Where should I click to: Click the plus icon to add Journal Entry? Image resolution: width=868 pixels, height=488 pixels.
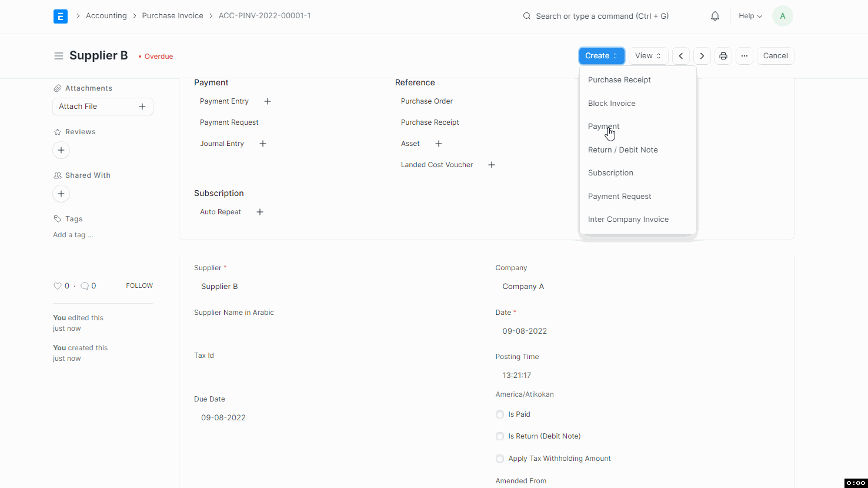[x=262, y=143]
